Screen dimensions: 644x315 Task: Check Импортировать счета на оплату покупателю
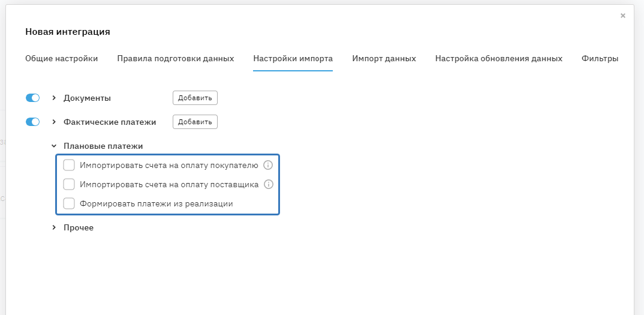point(69,165)
